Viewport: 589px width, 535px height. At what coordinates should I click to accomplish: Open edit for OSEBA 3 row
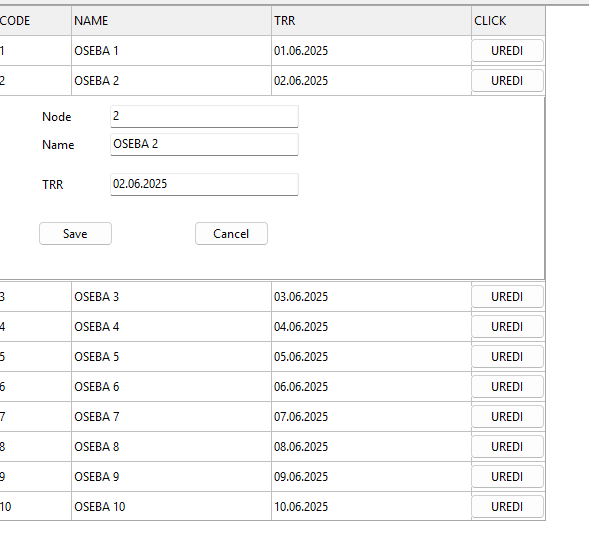[507, 297]
